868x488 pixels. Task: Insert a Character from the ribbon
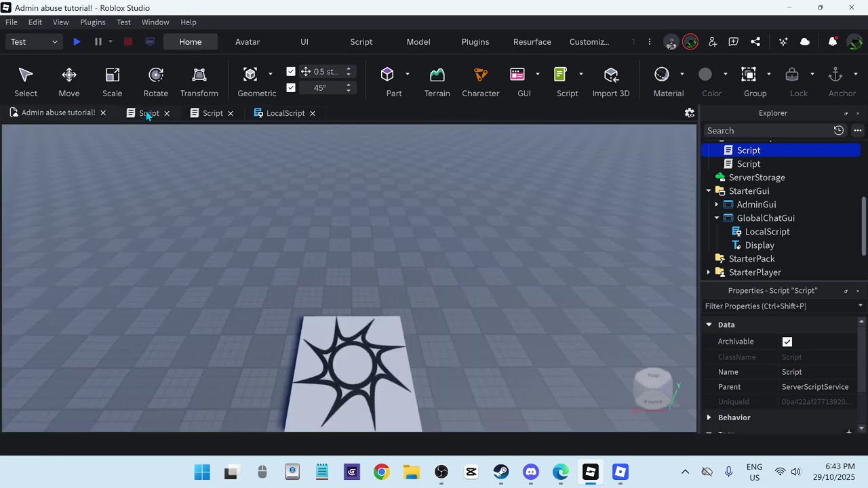[x=480, y=81]
